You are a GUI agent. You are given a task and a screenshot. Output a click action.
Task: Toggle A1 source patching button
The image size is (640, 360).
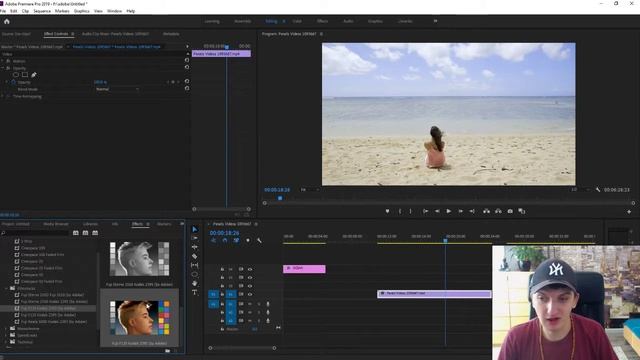(213, 304)
